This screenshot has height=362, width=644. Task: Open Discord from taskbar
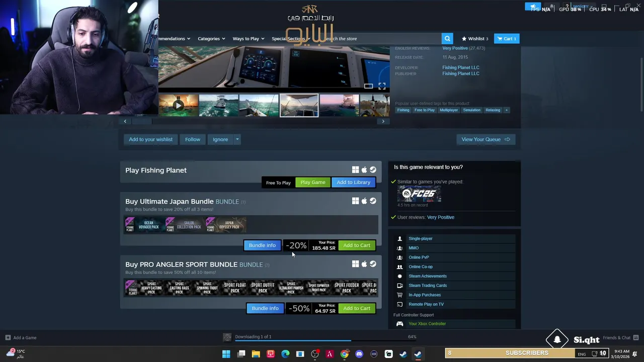[359, 354]
